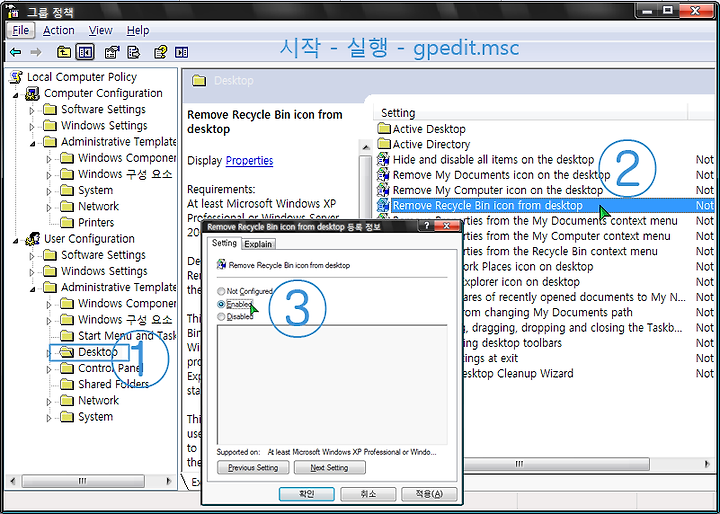Open the View menu
This screenshot has width=720, height=514.
100,30
